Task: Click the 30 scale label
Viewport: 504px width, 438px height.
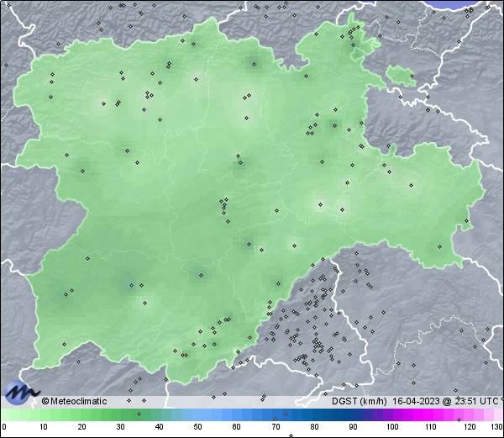Action: pos(120,427)
